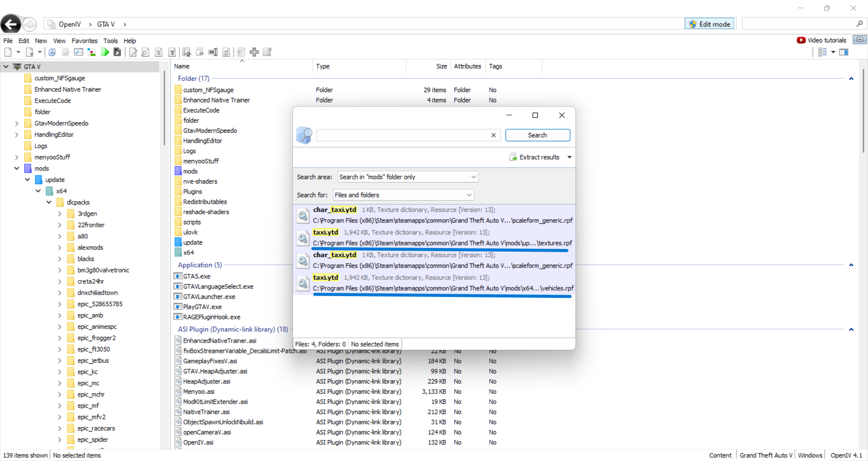Expand the GtavModernSpeedo tree node
868x461 pixels.
(17, 123)
